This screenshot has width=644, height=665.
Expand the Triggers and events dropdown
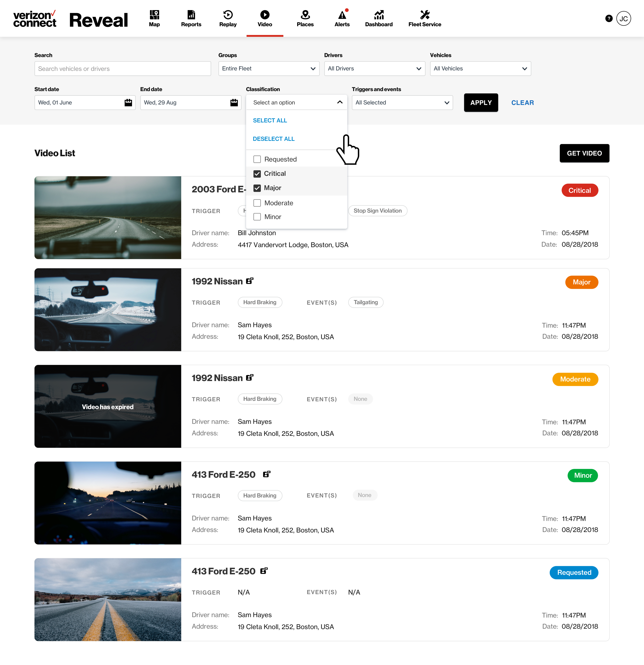(x=402, y=102)
